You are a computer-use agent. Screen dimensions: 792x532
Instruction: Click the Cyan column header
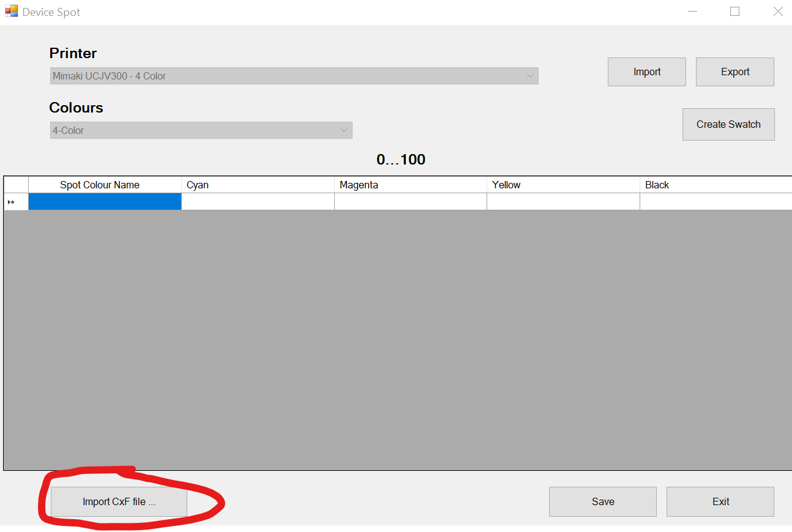tap(258, 185)
